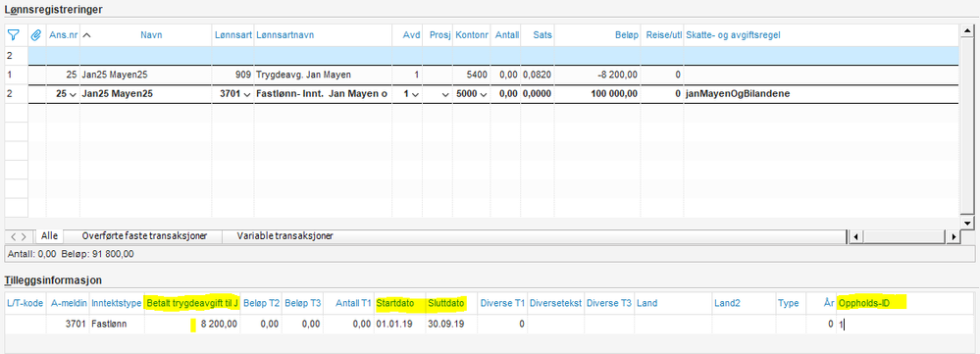This screenshot has height=354, width=980.
Task: Select the Kontonr 5400 cell
Action: (x=472, y=75)
